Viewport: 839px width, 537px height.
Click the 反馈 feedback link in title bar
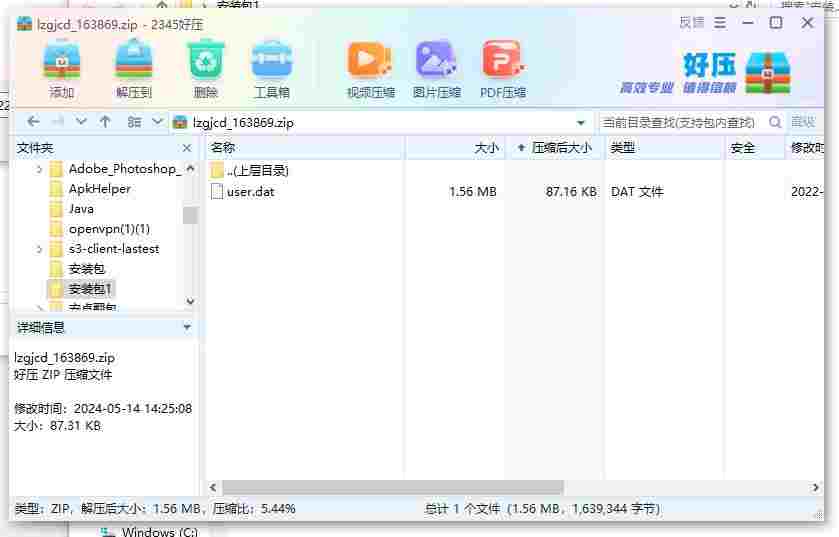692,22
